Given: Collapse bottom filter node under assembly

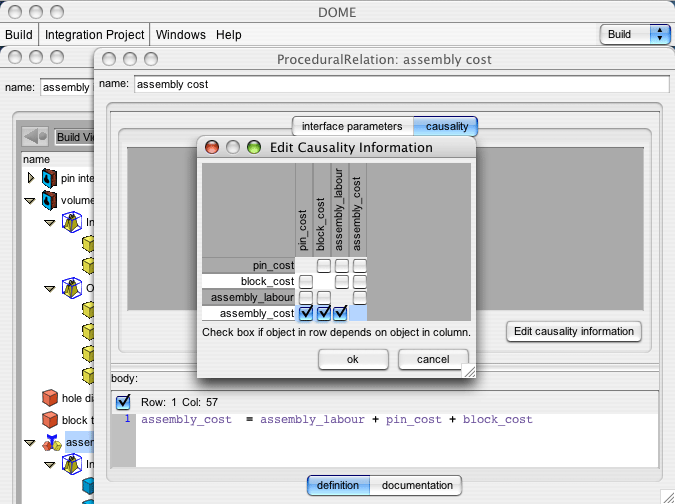Looking at the screenshot, I should (x=50, y=464).
